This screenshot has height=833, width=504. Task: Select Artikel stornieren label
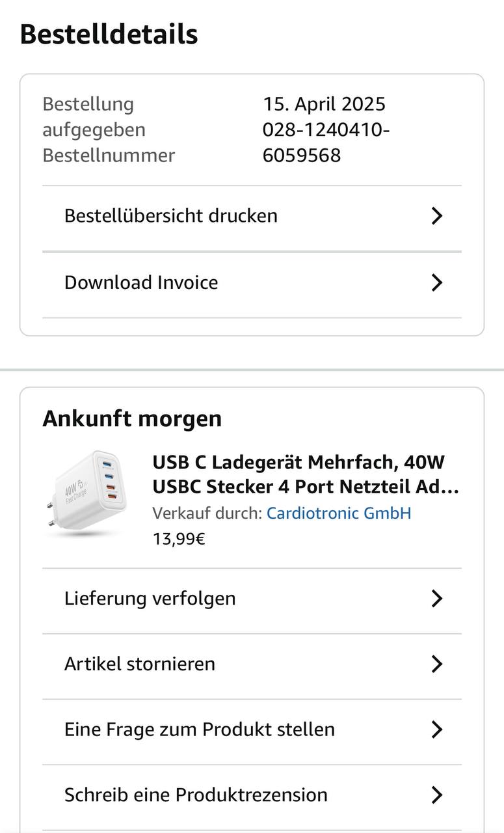tap(139, 664)
